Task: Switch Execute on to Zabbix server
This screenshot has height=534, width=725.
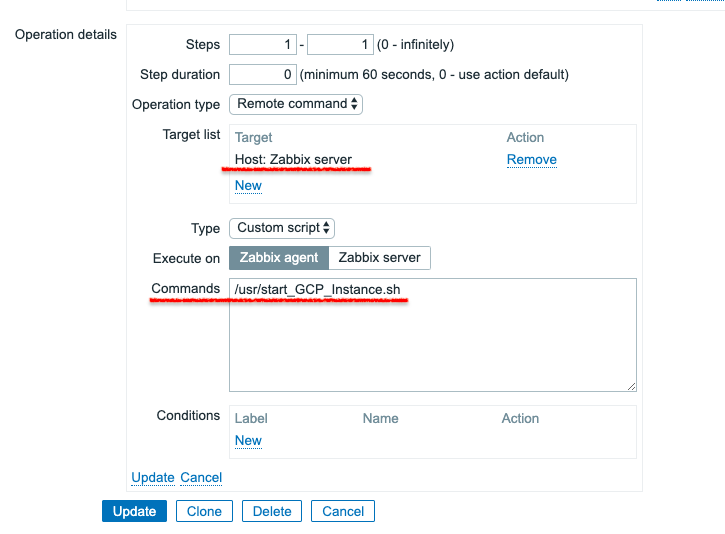Action: (x=380, y=257)
